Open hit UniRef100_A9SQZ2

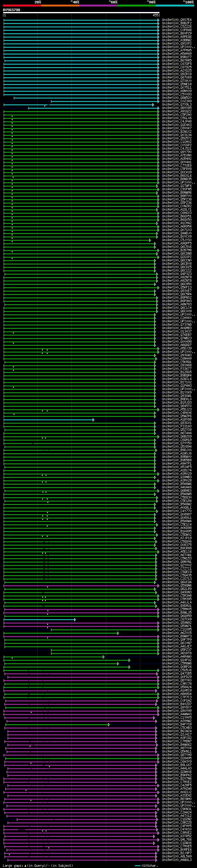(177, 111)
